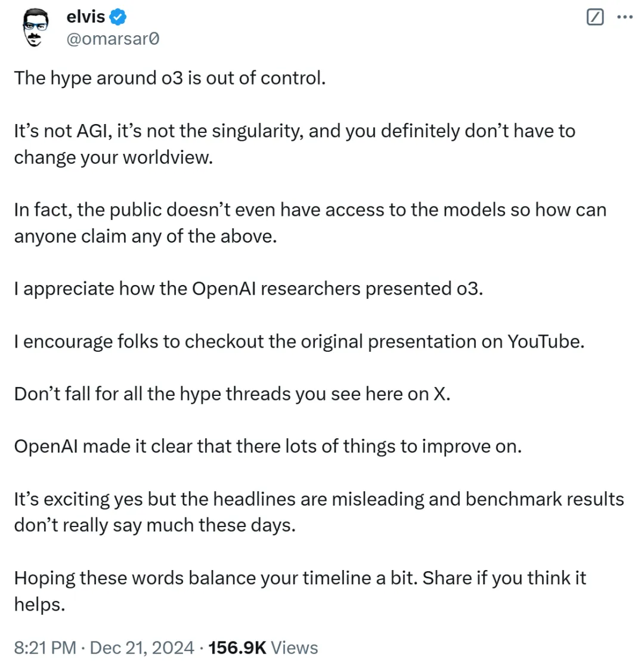
Task: Click the word "YouTube" in the post
Action: click(x=546, y=342)
